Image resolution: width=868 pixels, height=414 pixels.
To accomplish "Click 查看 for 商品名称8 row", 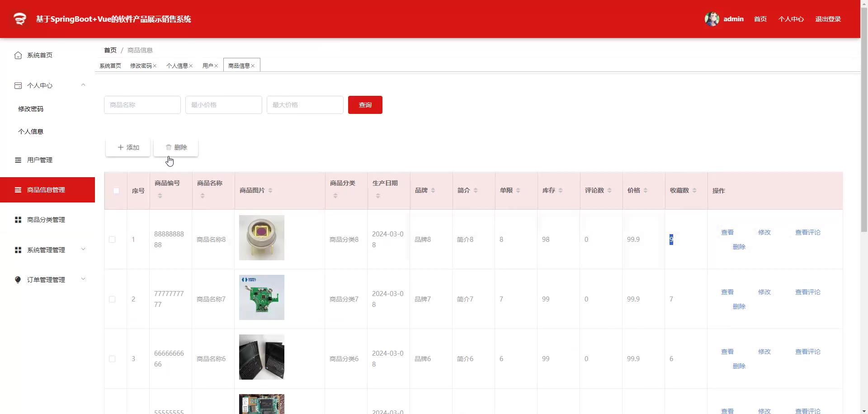I will pos(727,232).
